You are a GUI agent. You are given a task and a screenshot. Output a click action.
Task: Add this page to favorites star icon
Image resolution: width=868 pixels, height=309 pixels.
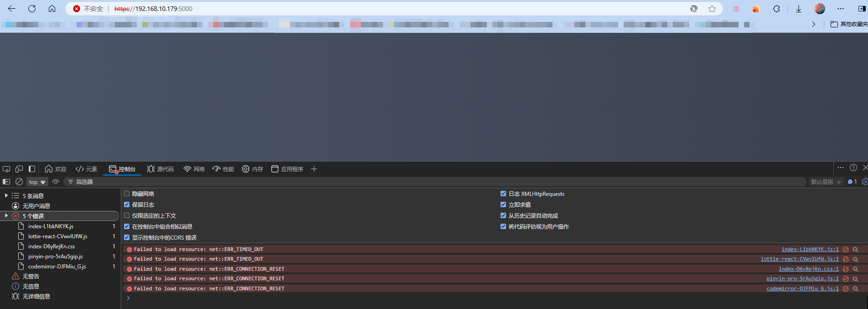(x=712, y=9)
